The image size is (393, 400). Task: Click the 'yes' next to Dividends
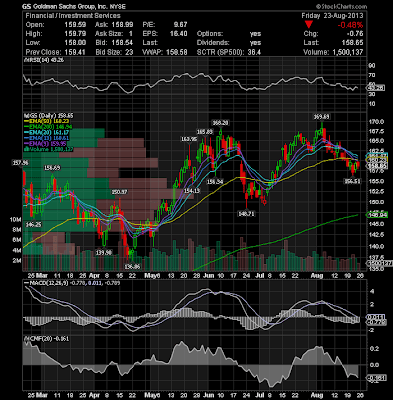tap(255, 43)
